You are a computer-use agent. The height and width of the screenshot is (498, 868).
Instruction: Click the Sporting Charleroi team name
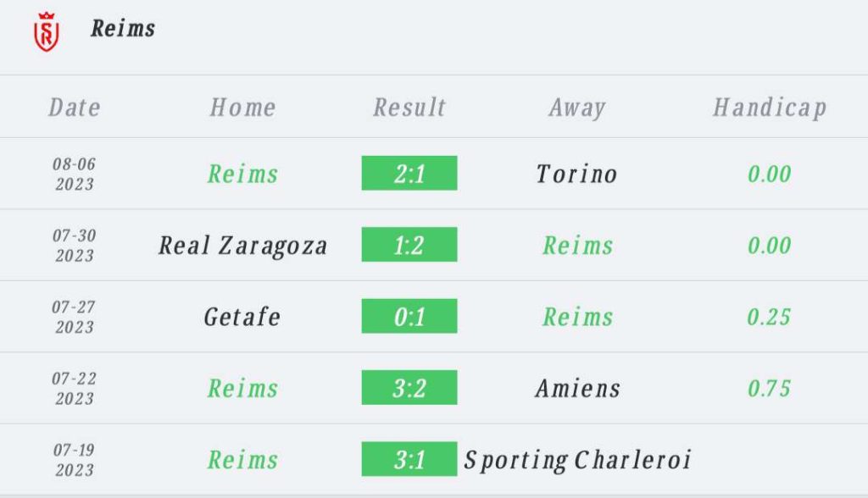coord(577,461)
